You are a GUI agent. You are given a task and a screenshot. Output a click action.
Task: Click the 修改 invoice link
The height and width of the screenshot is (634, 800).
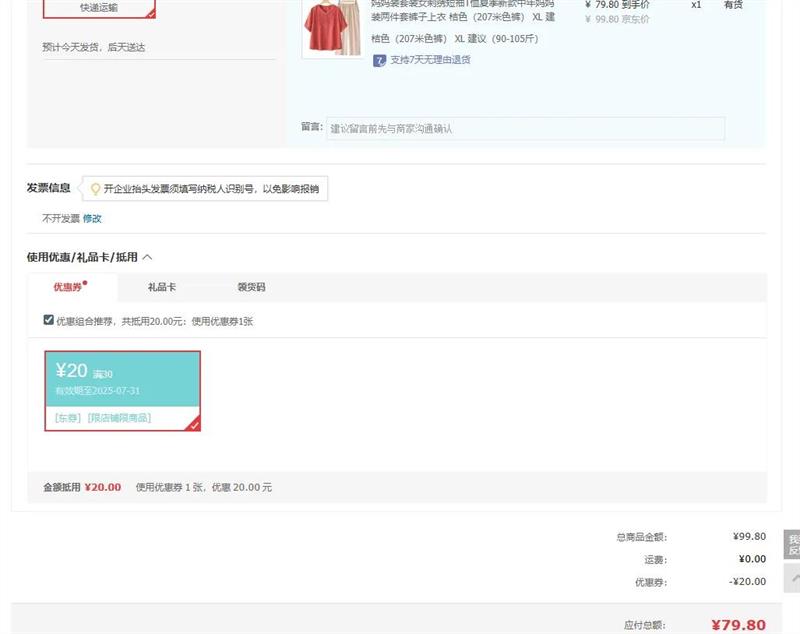92,218
